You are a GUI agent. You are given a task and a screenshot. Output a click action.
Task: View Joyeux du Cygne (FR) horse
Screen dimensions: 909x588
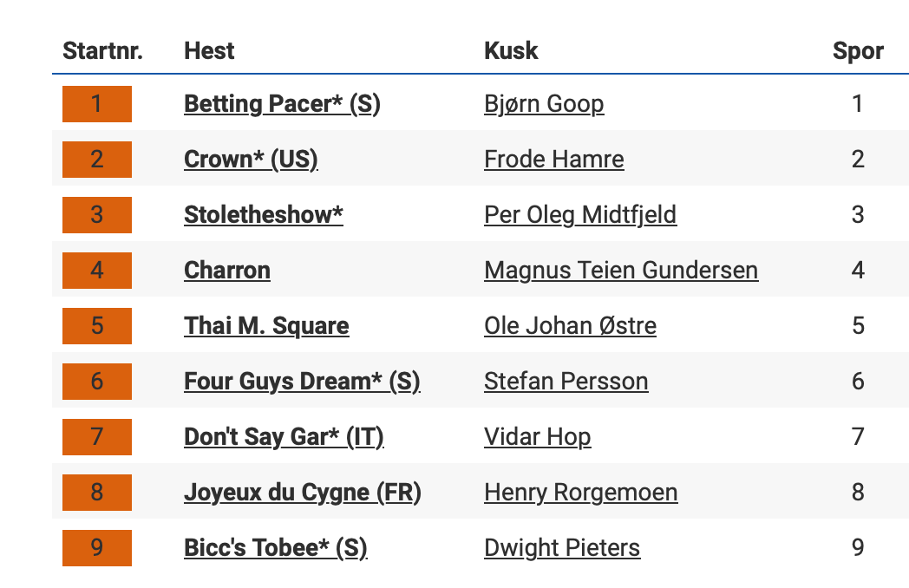302,493
